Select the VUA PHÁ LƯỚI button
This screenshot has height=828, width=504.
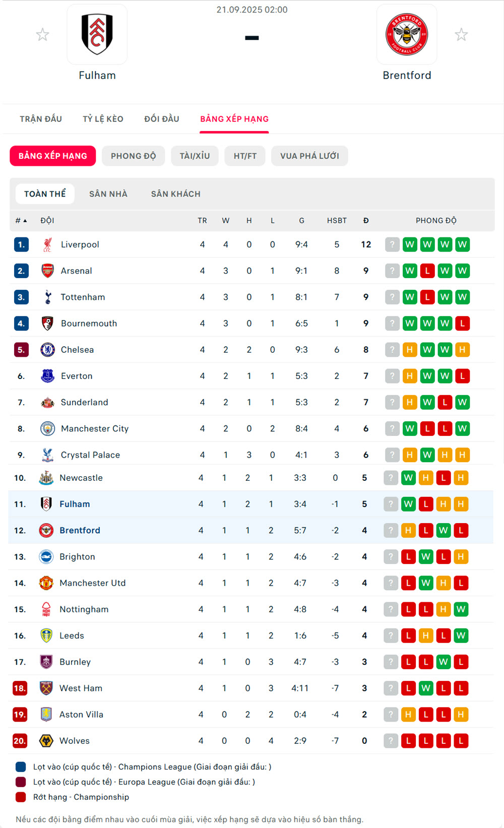(309, 156)
